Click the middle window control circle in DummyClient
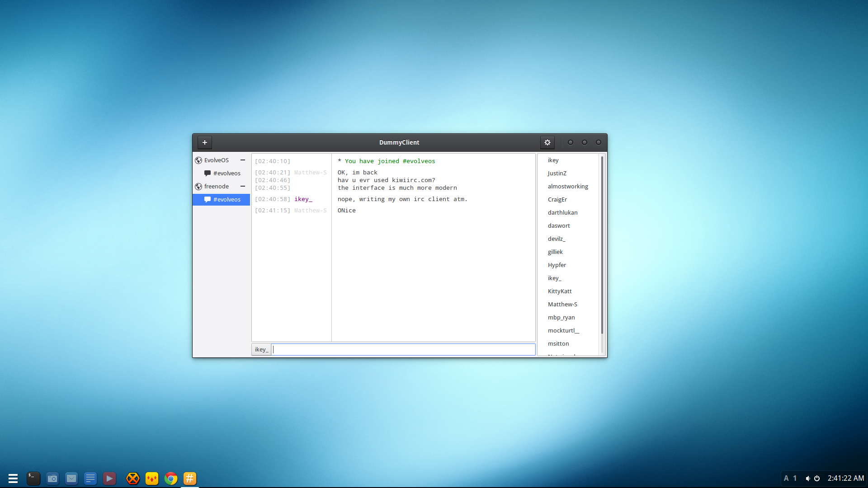Viewport: 868px width, 488px height. click(585, 142)
